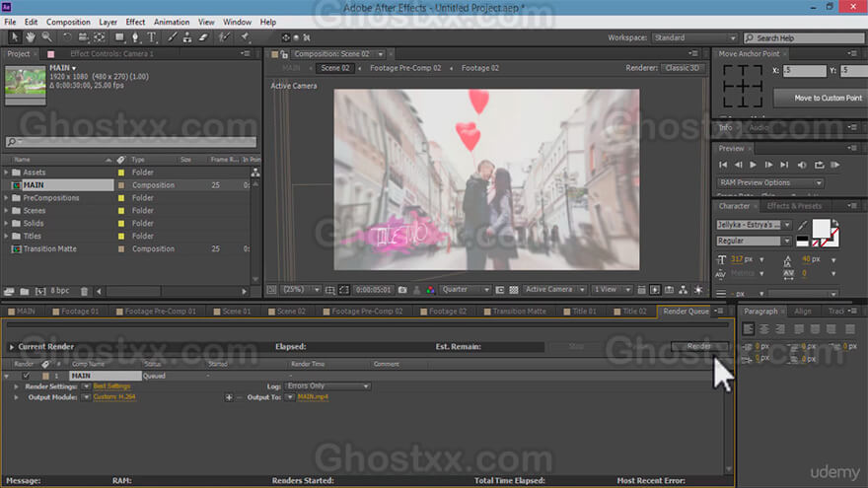The image size is (868, 488).
Task: Open the viewer magnification 25% dropdown
Action: point(301,290)
